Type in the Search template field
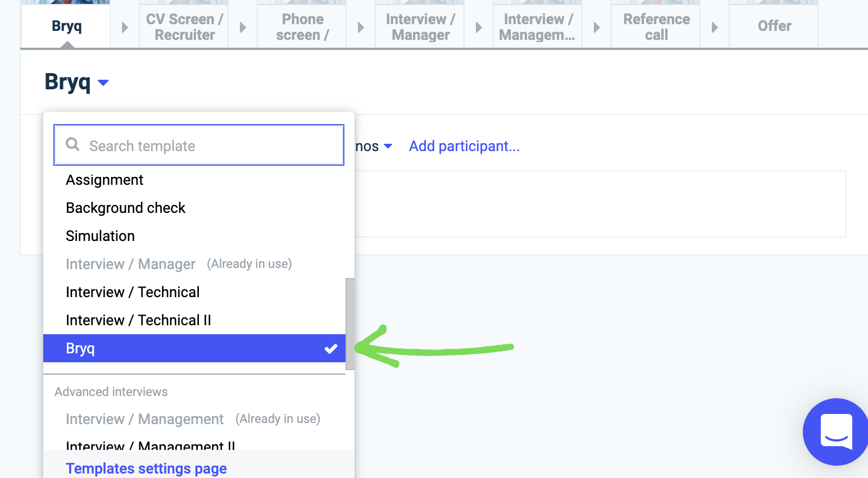The height and width of the screenshot is (478, 868). (x=208, y=146)
